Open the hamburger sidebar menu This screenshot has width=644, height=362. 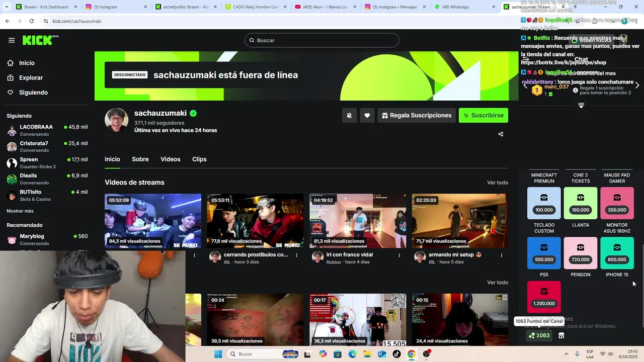click(12, 40)
